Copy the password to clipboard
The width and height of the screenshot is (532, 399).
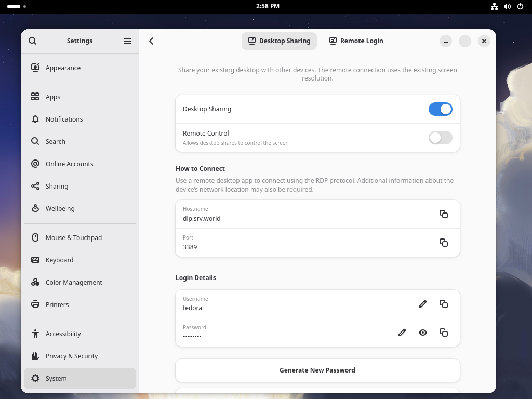[444, 332]
